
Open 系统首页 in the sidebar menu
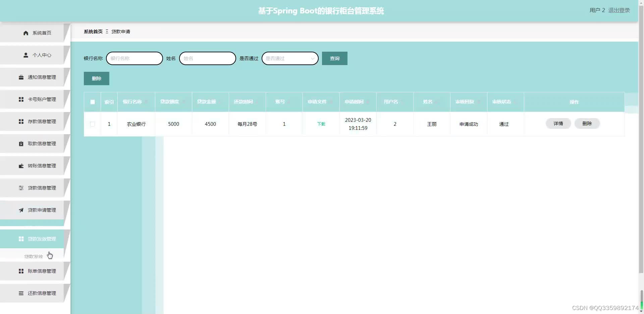tap(32, 33)
